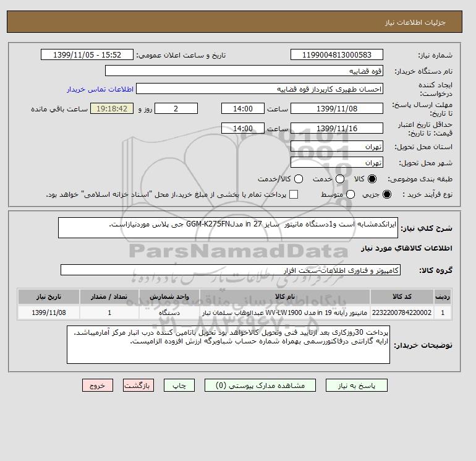Screen dimensions: 476x461
Task: Click the remaining time field 19:18:42
Action: point(112,108)
